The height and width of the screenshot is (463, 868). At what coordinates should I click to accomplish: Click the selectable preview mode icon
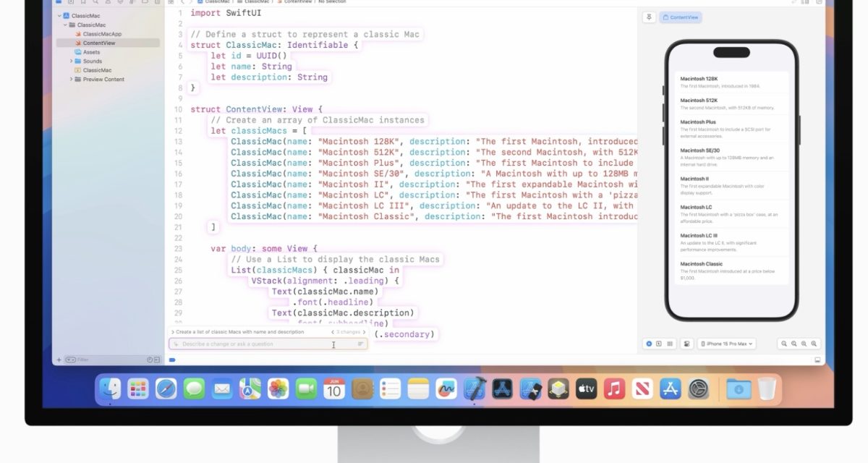(x=659, y=344)
